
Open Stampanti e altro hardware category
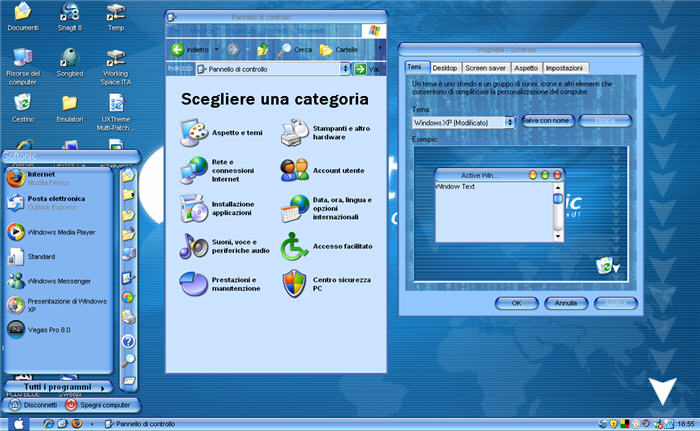click(325, 133)
